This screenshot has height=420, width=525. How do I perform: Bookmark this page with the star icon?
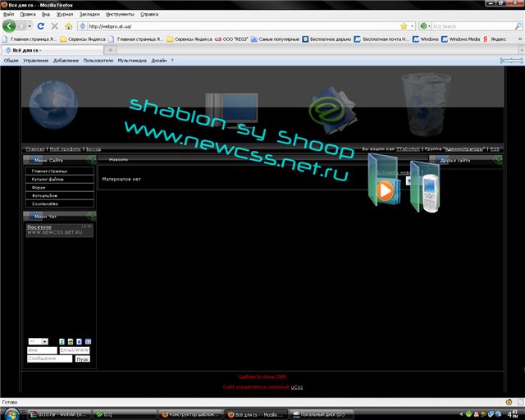[x=404, y=26]
